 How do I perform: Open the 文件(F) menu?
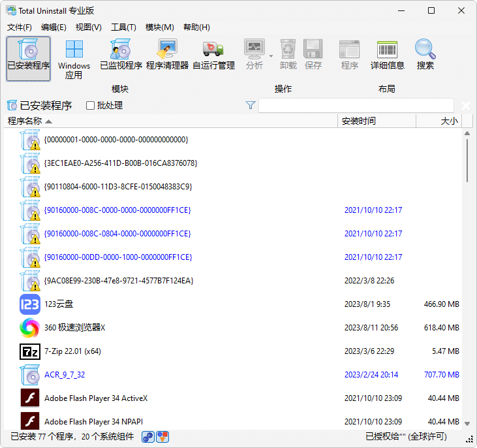19,27
